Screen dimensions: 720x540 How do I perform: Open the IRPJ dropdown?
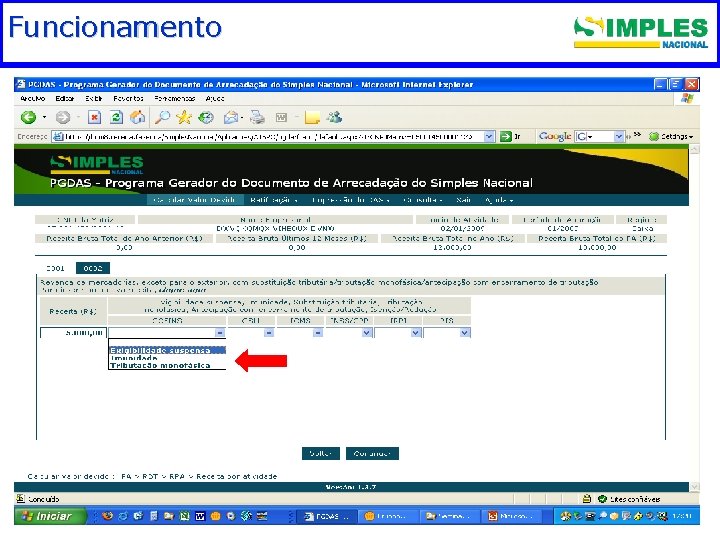point(416,332)
